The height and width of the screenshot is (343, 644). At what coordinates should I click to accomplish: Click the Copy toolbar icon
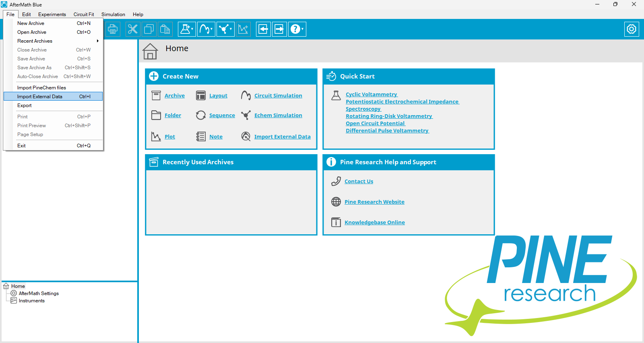(x=149, y=29)
